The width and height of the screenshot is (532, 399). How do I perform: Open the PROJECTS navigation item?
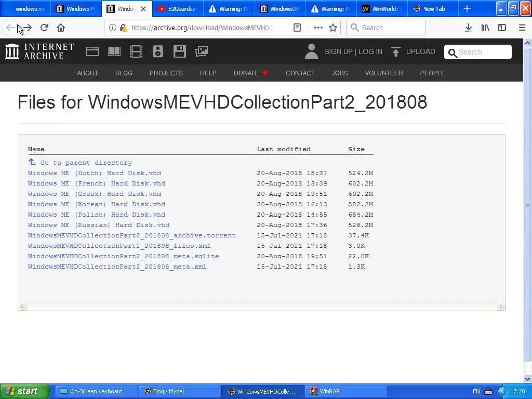pos(166,73)
